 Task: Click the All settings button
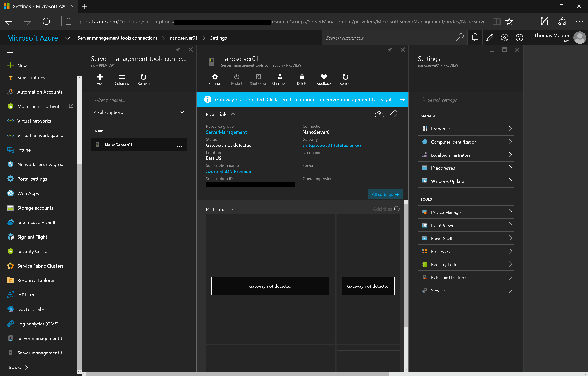[x=385, y=194]
